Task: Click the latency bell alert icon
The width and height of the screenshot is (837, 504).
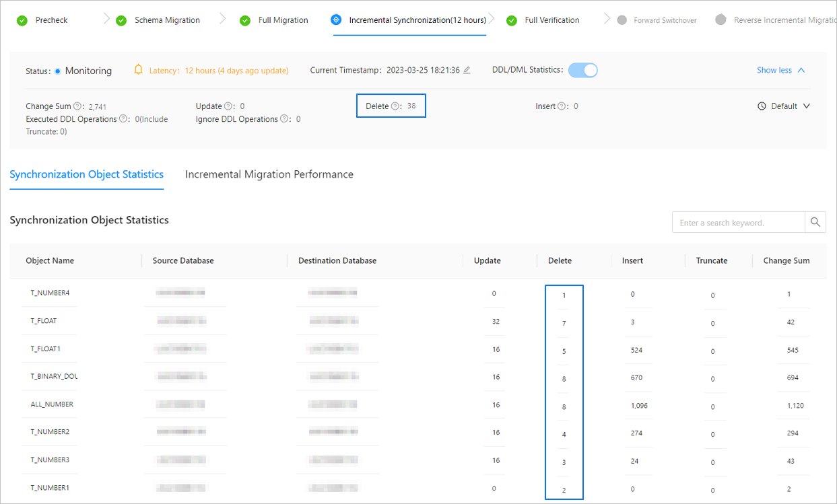Action: point(139,70)
